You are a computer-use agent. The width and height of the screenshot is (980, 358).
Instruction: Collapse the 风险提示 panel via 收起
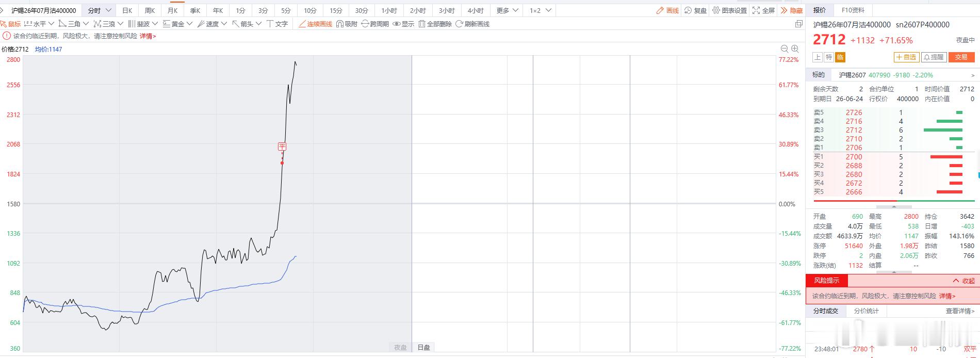[x=964, y=281]
